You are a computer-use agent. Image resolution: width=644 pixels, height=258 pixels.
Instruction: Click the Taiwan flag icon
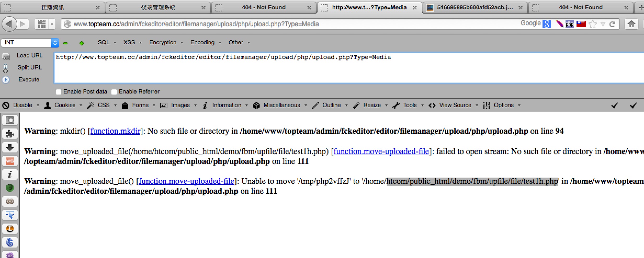point(581,24)
